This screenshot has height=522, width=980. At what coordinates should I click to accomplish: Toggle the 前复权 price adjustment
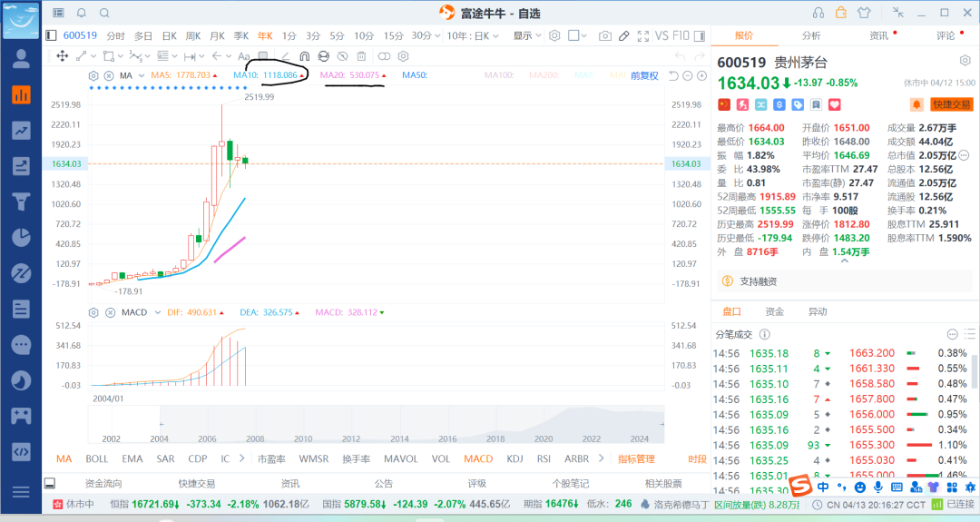[644, 75]
